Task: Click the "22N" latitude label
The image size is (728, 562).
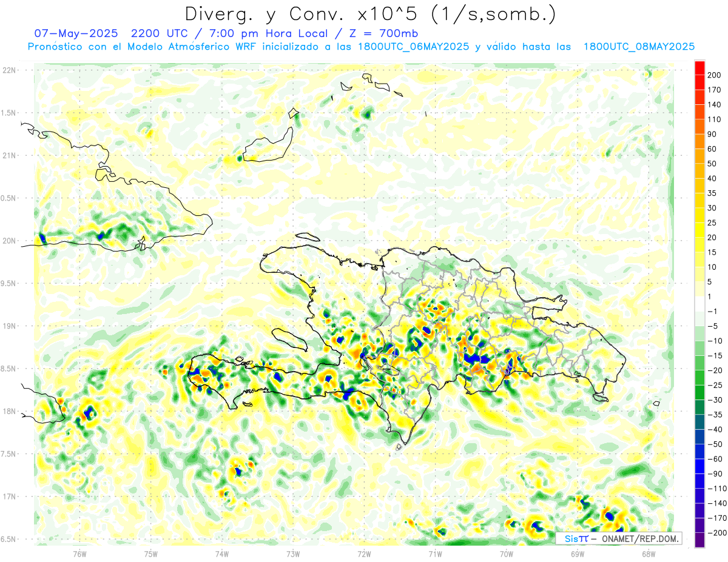Action: [9, 70]
